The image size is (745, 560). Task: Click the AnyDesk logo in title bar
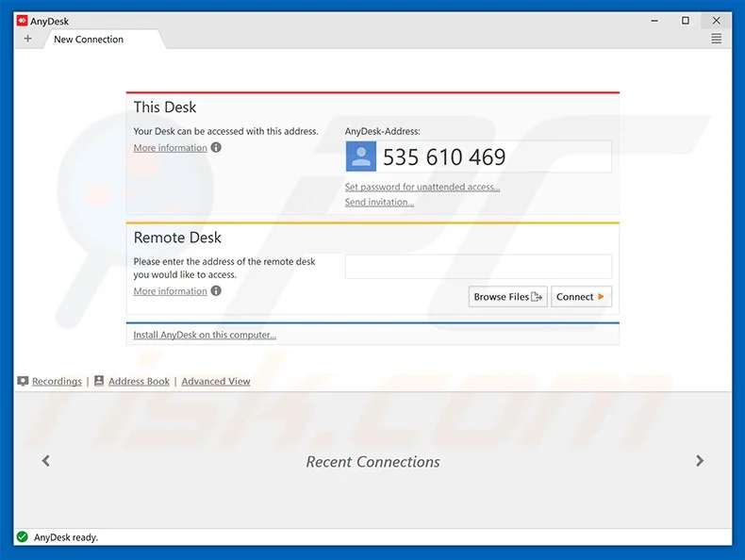click(x=22, y=21)
